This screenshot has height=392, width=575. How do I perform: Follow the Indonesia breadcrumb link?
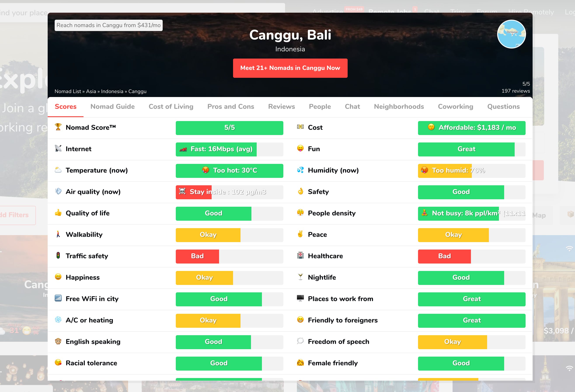112,91
